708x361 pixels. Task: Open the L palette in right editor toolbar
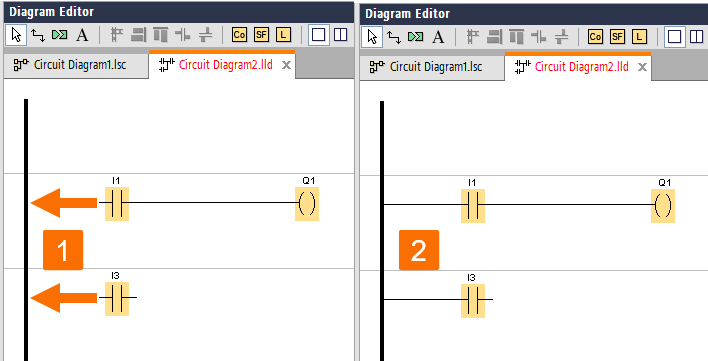(639, 37)
